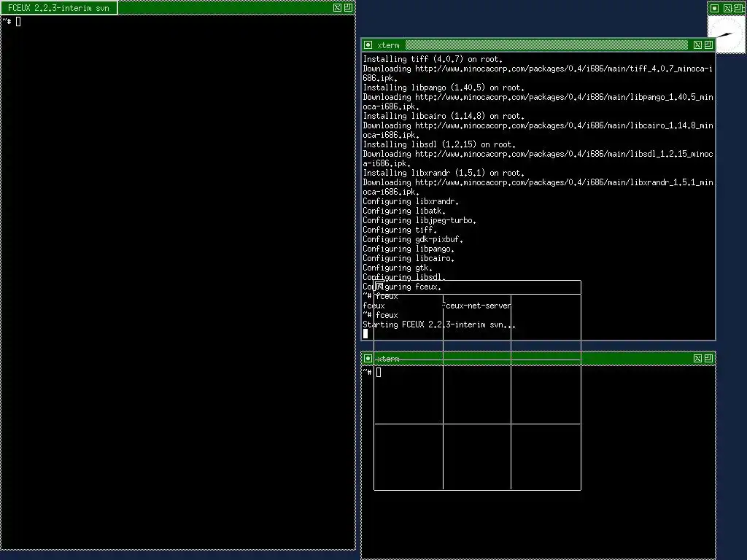Click the "FCEUX 2.2.3-interim svn" title tab
Screen dimensions: 747x560
58,7
